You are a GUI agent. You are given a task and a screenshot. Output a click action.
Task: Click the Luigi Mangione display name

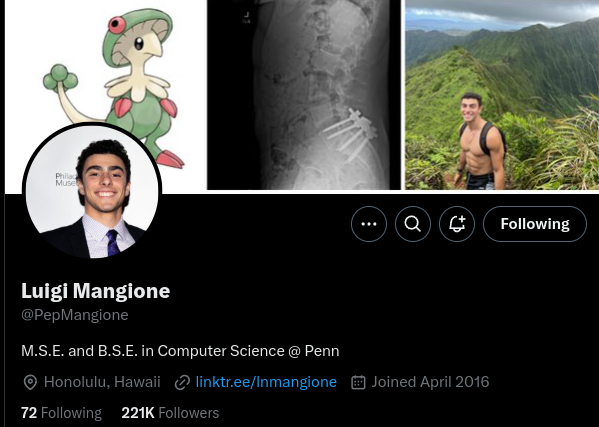point(96,291)
